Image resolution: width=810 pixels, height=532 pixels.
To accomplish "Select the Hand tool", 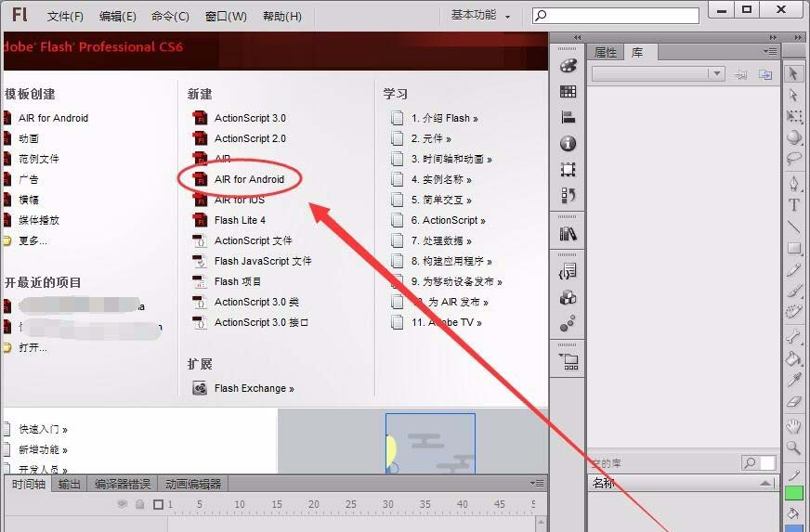I will pyautogui.click(x=794, y=425).
